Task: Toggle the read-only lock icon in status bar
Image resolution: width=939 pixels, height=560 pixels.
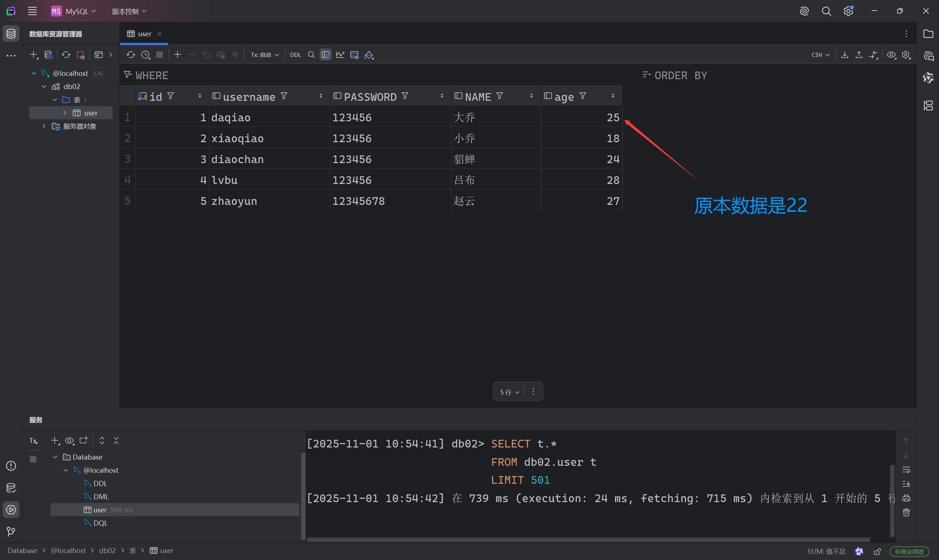Action: 877,551
